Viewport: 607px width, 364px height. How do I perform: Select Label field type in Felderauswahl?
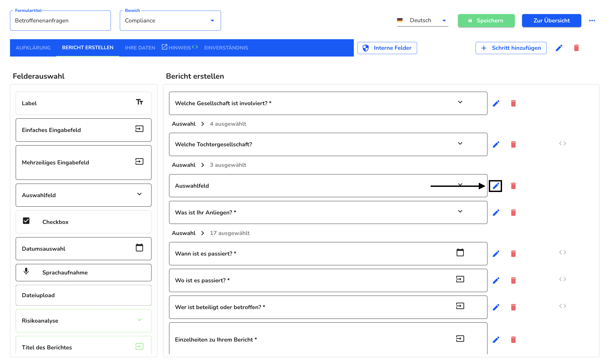tap(84, 103)
